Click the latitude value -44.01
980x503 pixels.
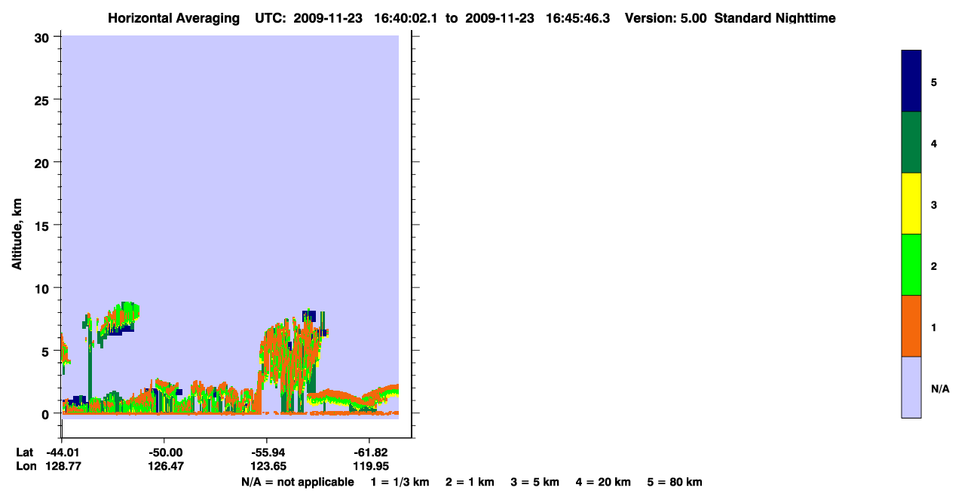[x=63, y=452]
